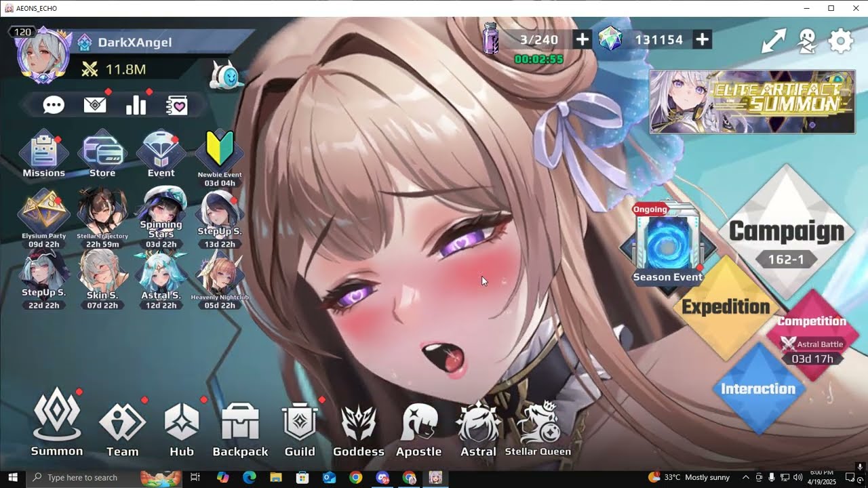Screen dimensions: 868x488
Task: Open Microsoft Edge from the taskbar
Action: tap(250, 478)
